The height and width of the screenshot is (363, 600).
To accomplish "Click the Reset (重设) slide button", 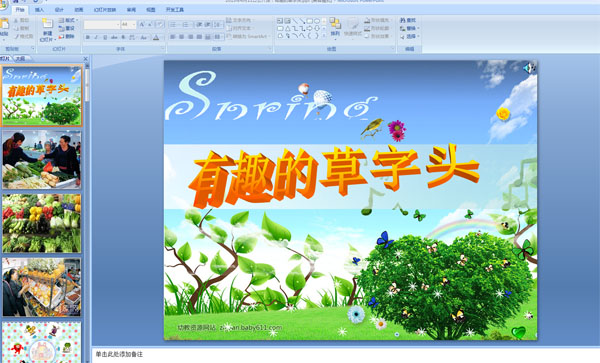I will pyautogui.click(x=67, y=28).
